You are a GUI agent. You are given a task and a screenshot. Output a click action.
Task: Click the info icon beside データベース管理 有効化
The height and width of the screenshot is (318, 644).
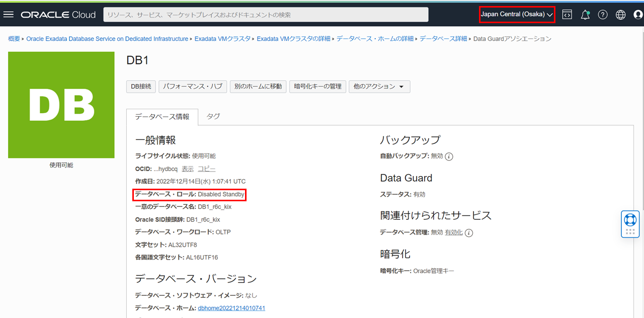(x=469, y=233)
